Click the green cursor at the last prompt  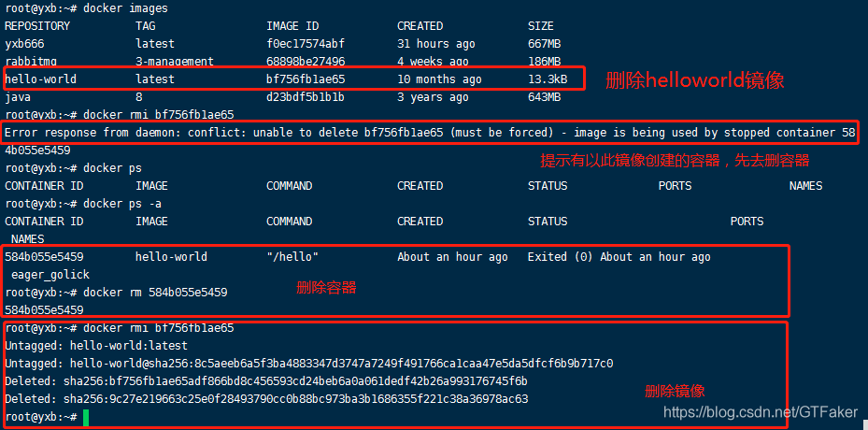(86, 417)
